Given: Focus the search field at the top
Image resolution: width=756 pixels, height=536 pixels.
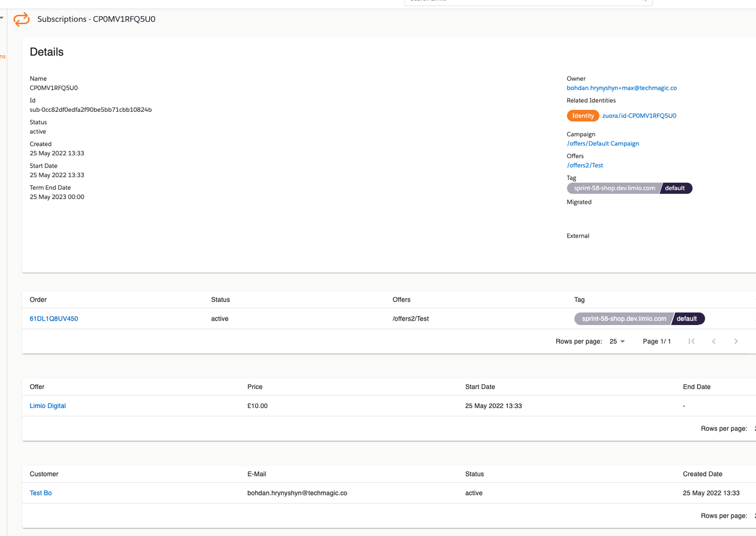Looking at the screenshot, I should (x=523, y=2).
